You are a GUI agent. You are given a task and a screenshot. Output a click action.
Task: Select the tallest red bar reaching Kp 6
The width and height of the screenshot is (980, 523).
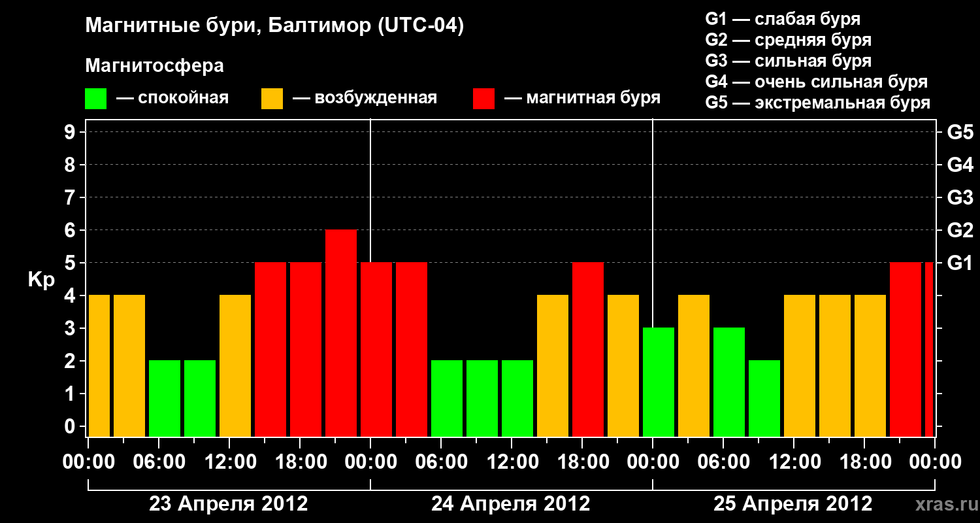(341, 333)
